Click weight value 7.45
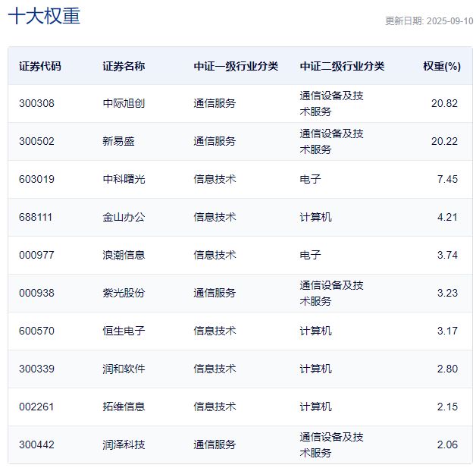 [447, 179]
